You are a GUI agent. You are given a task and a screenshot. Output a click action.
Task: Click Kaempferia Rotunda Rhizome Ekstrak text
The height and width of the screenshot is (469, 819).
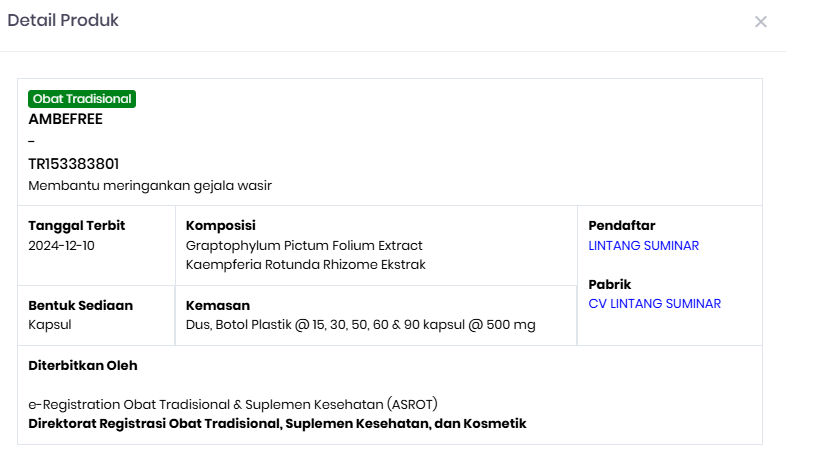[306, 265]
